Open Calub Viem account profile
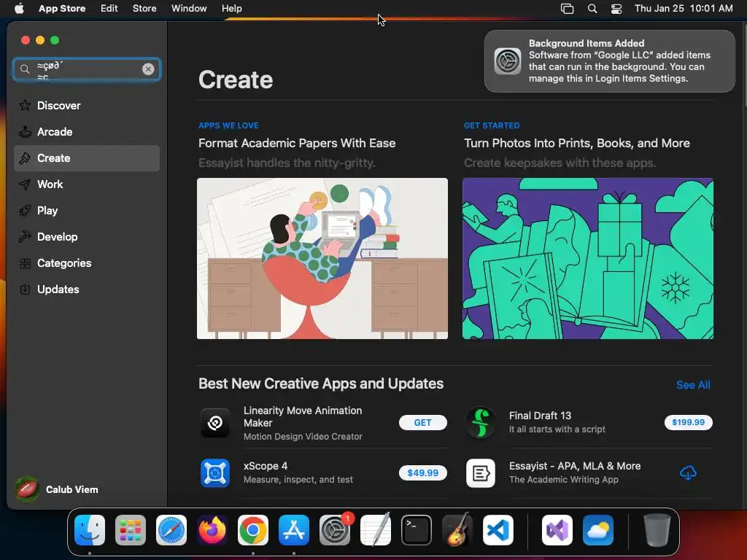The height and width of the screenshot is (560, 747). [x=57, y=489]
